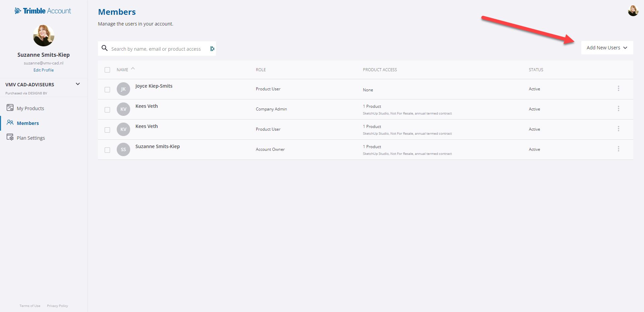644x312 pixels.
Task: Expand the VMV CAD-ADVISEURS account chevron
Action: click(x=78, y=84)
